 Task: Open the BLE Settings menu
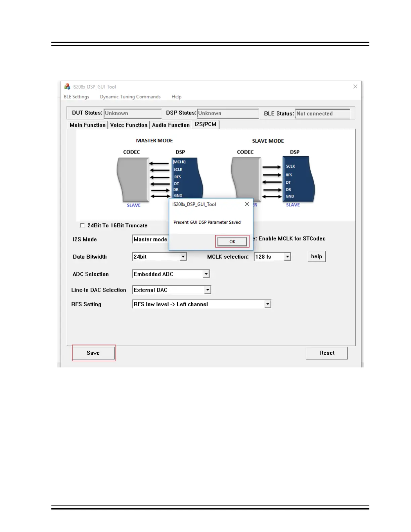pyautogui.click(x=77, y=97)
